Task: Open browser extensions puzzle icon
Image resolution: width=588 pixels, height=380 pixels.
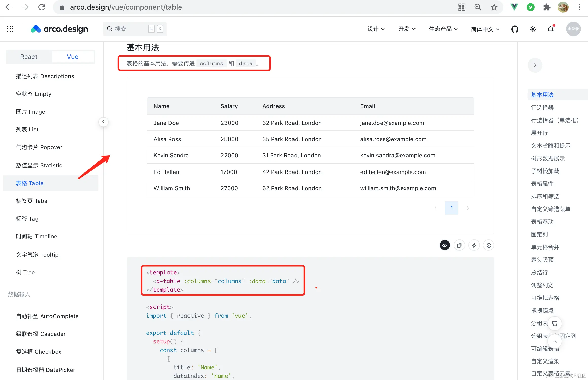Action: coord(547,7)
